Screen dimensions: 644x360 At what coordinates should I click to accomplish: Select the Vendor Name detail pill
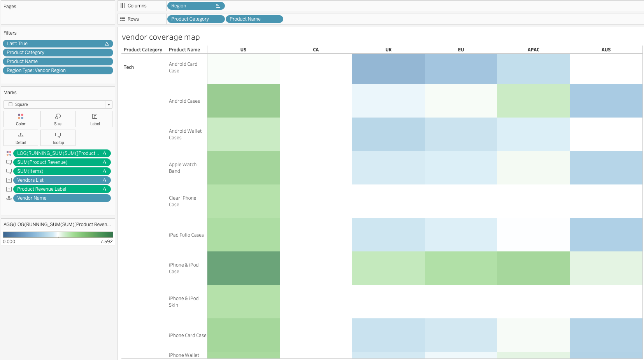[x=62, y=198]
